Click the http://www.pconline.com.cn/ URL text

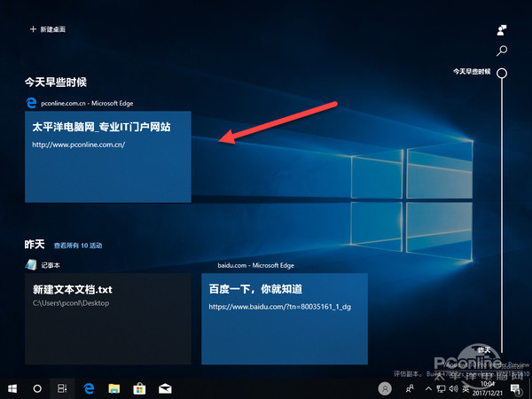[x=79, y=145]
